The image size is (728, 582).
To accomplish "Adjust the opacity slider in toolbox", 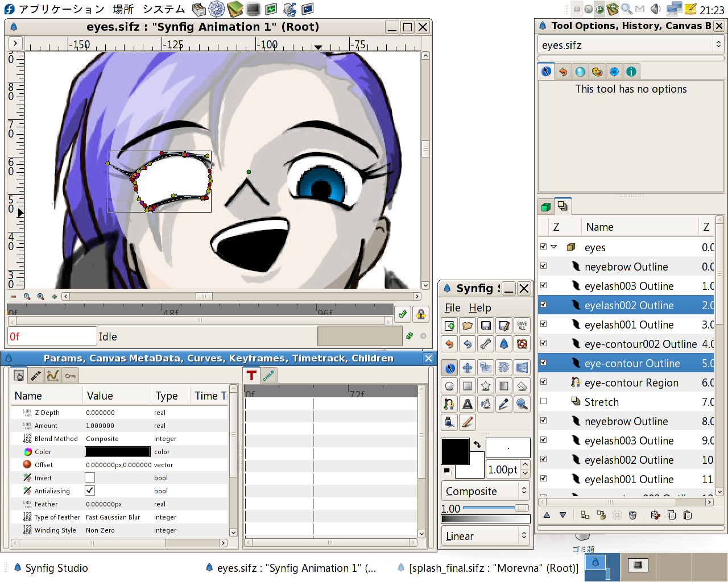I will (497, 508).
